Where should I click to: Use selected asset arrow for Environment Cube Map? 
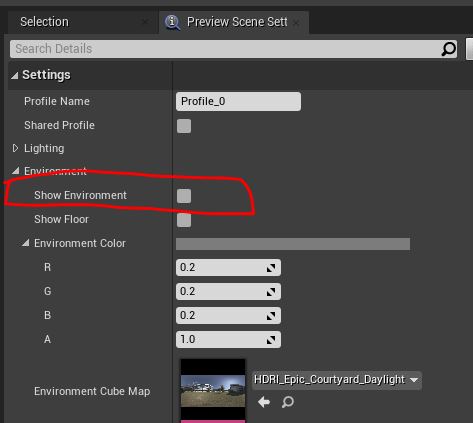[264, 402]
